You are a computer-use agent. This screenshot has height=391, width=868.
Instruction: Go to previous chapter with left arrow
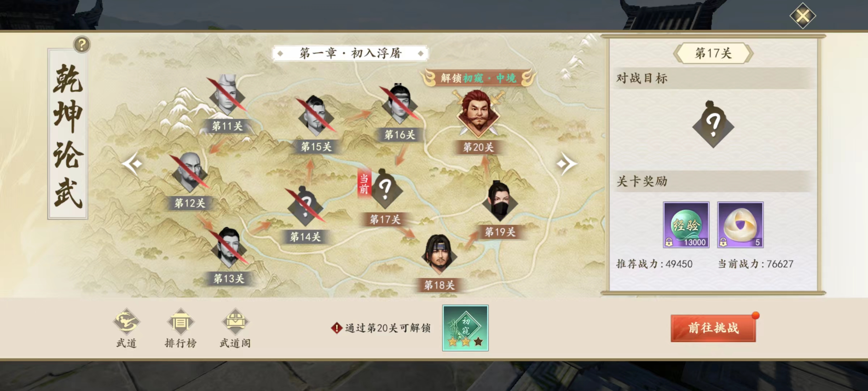click(132, 164)
